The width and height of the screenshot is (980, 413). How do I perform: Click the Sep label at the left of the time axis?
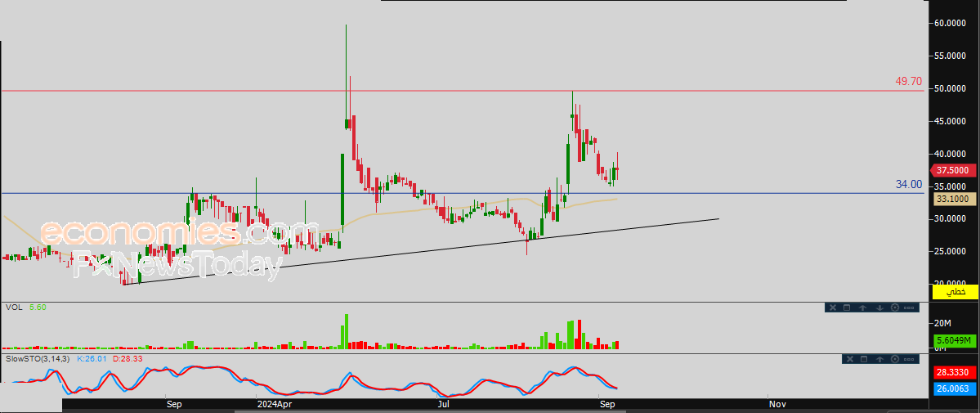(x=174, y=405)
